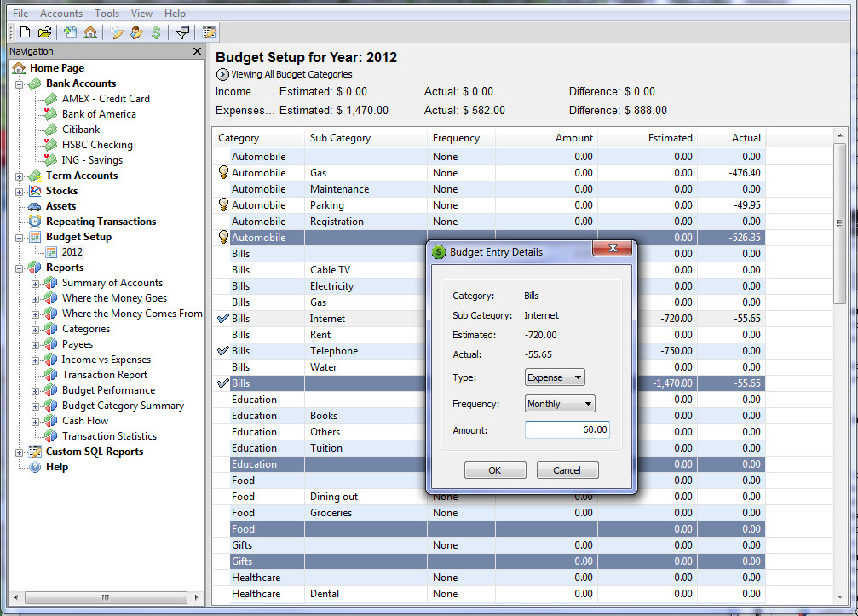
Task: Click the Home toolbar icon
Action: pos(90,32)
